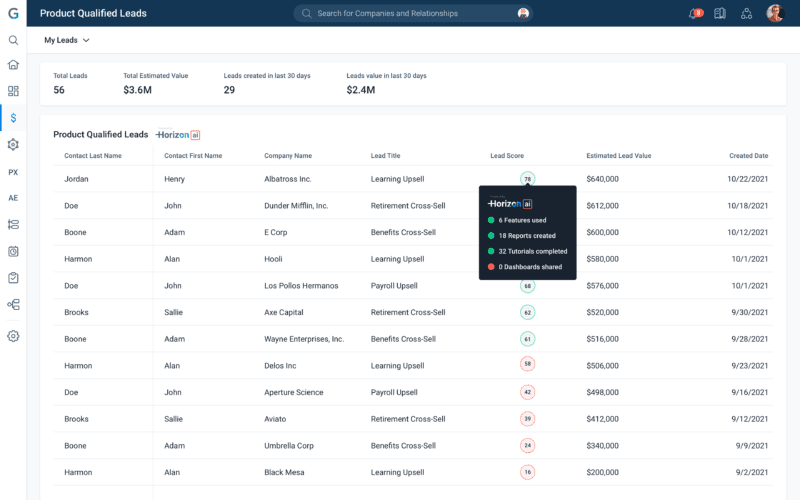
Task: Open the dashboards grid icon in sidebar
Action: click(x=13, y=91)
